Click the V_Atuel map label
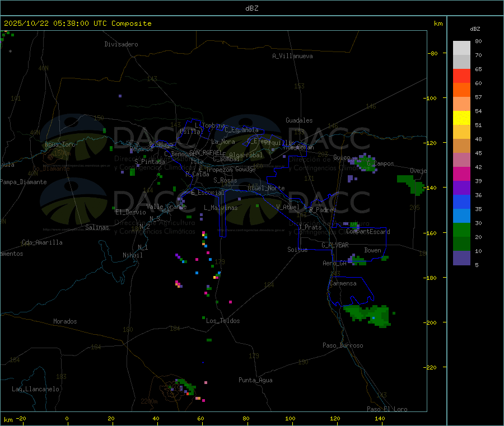 click(288, 207)
